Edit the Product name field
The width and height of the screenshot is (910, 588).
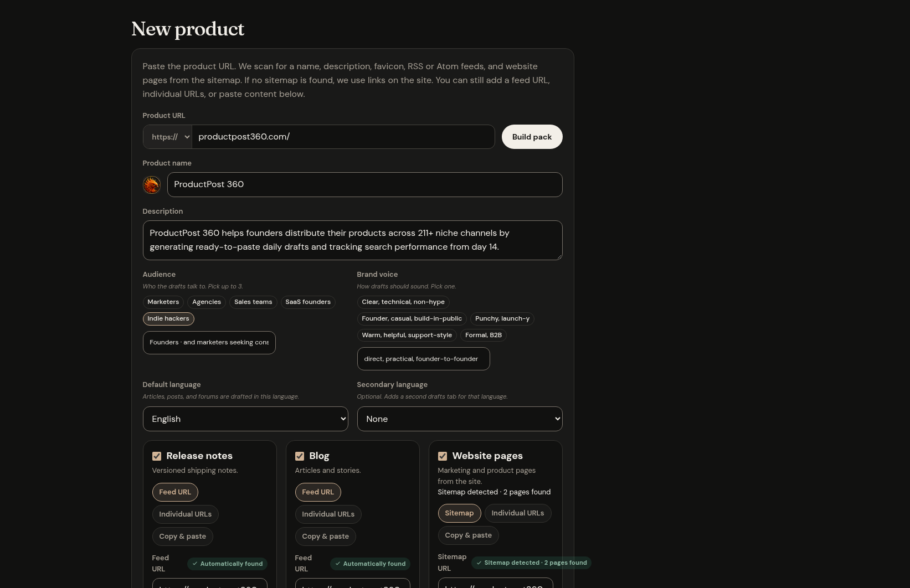coord(364,184)
